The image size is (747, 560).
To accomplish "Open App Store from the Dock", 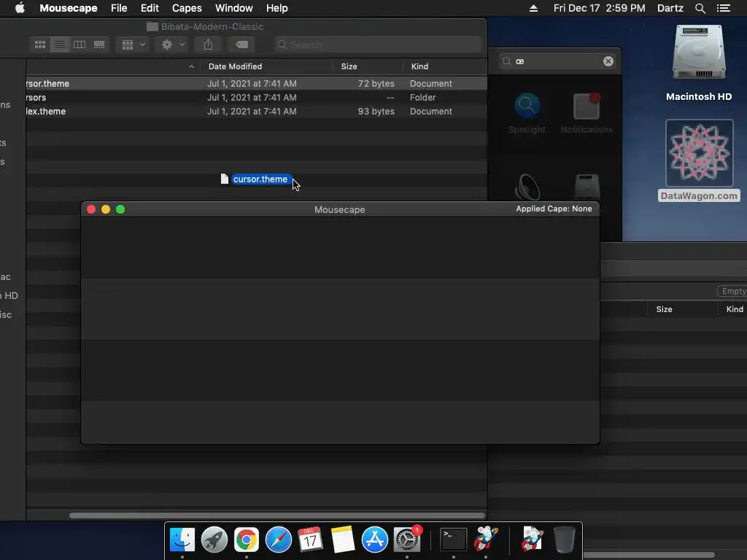I will click(374, 540).
